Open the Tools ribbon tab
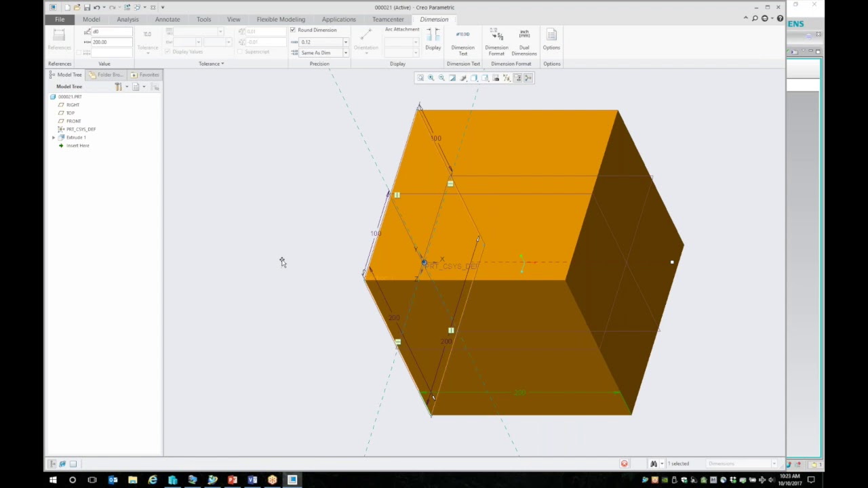Image resolution: width=868 pixels, height=488 pixels. point(203,19)
